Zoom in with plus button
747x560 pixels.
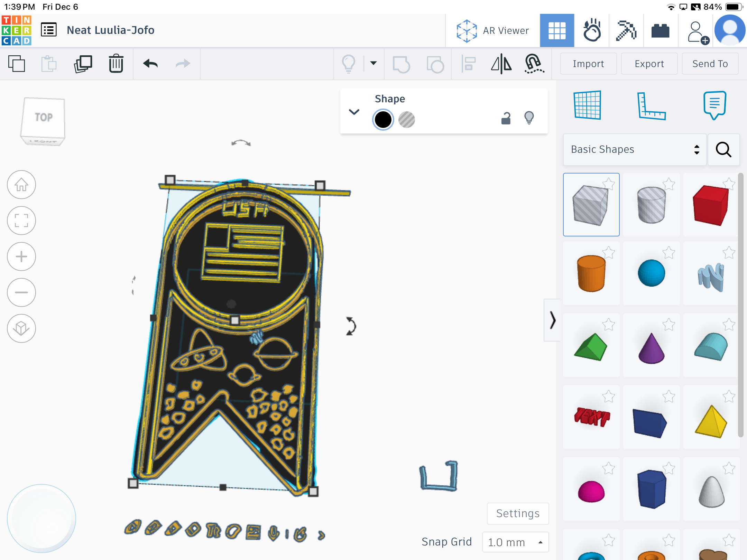pos(21,256)
